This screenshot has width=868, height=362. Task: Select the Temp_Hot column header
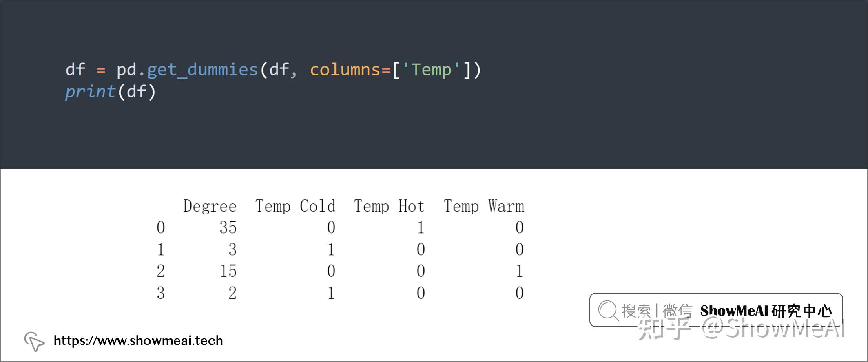coord(389,206)
